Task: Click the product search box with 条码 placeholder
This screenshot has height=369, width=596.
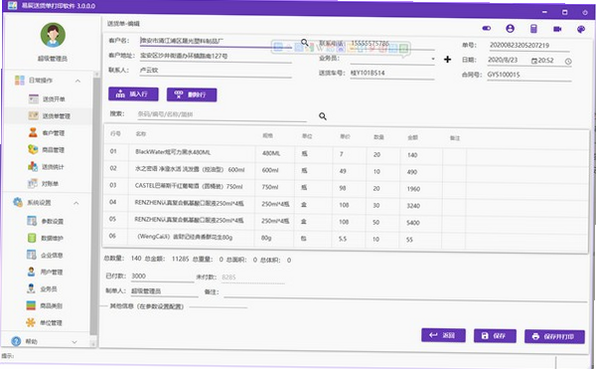Action: pyautogui.click(x=222, y=114)
